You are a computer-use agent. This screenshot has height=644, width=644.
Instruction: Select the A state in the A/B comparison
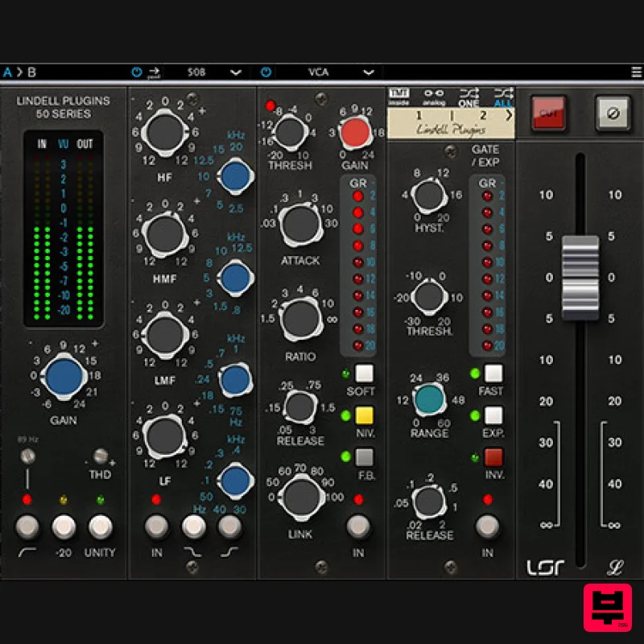(x=7, y=72)
